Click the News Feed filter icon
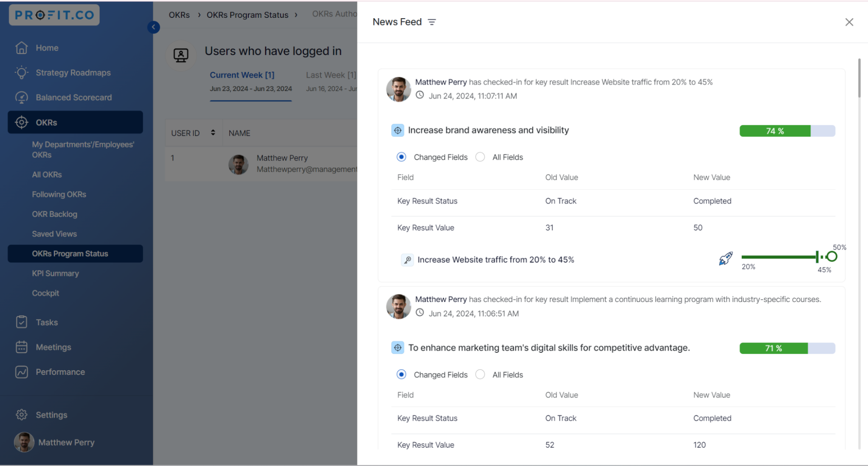 (x=432, y=22)
